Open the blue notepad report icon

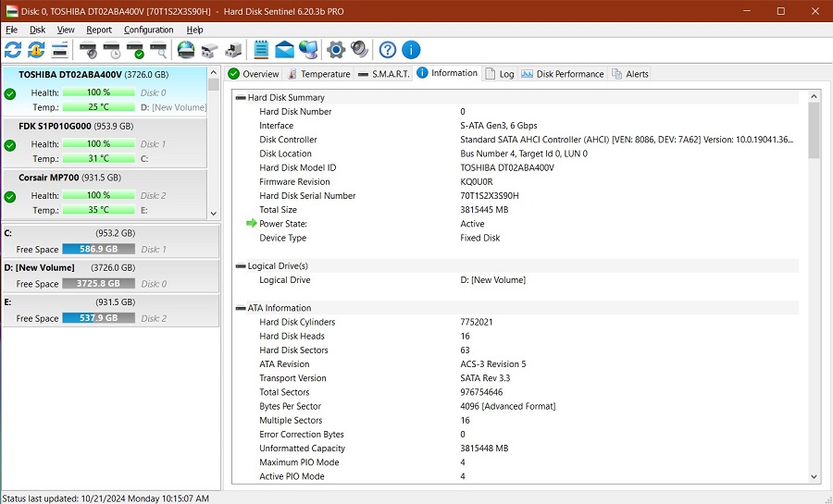pos(261,50)
